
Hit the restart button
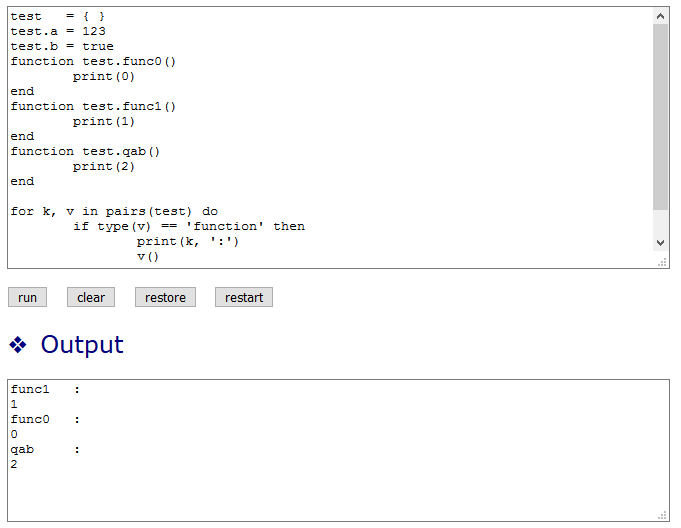pyautogui.click(x=244, y=297)
